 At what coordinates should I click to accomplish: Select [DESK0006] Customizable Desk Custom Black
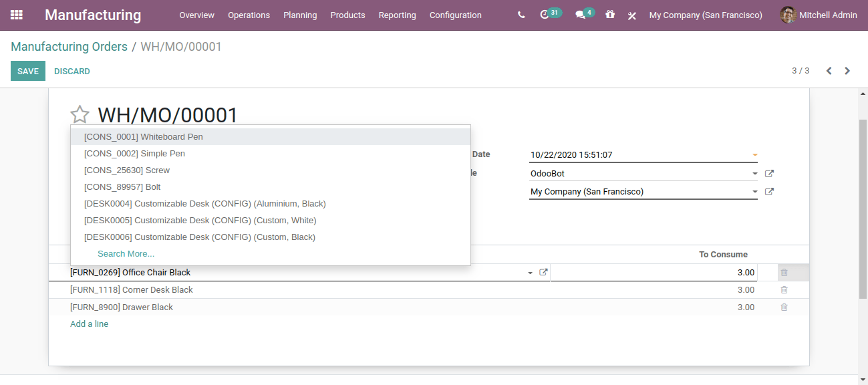click(271, 237)
